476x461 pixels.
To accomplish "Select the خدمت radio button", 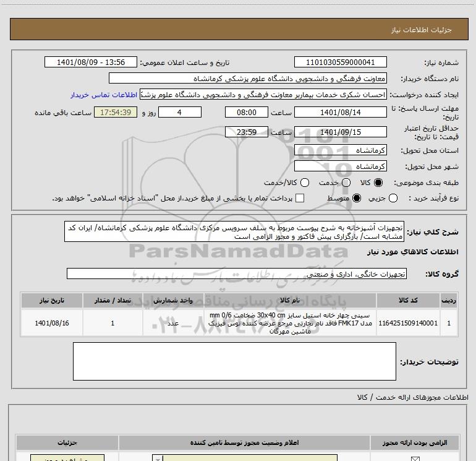I will (346, 183).
